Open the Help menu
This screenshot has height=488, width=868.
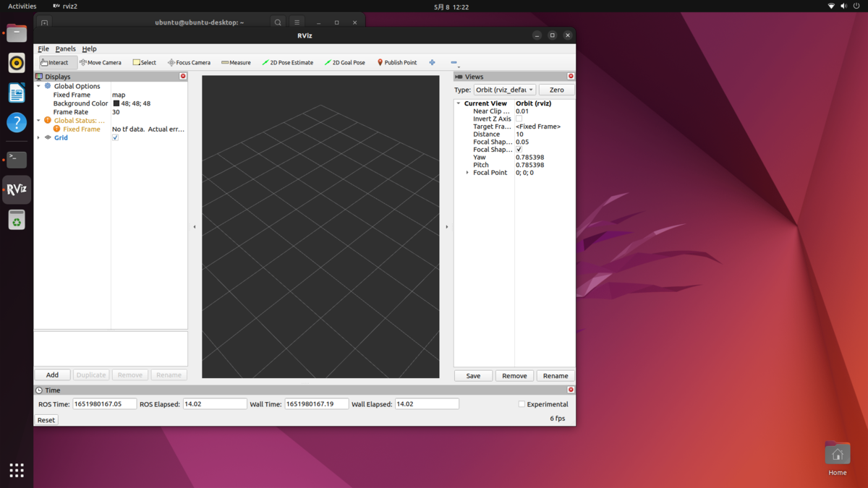[x=89, y=48]
